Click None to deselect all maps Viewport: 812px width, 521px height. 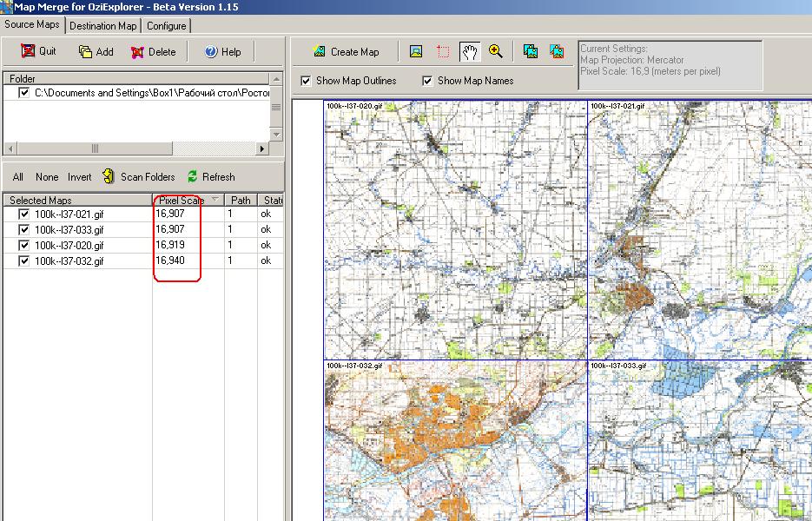[x=47, y=177]
